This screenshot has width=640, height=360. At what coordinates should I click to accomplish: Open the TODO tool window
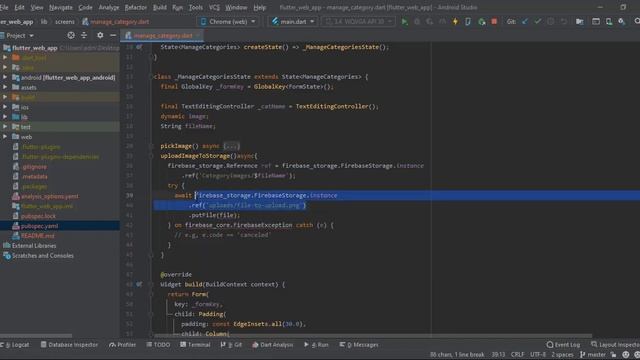pos(158,345)
